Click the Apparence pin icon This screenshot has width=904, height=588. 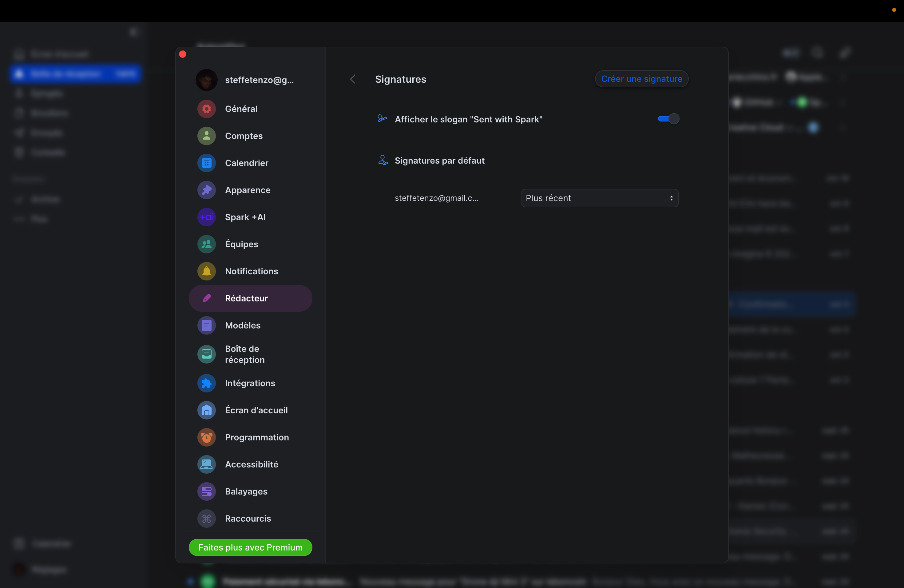coord(206,190)
